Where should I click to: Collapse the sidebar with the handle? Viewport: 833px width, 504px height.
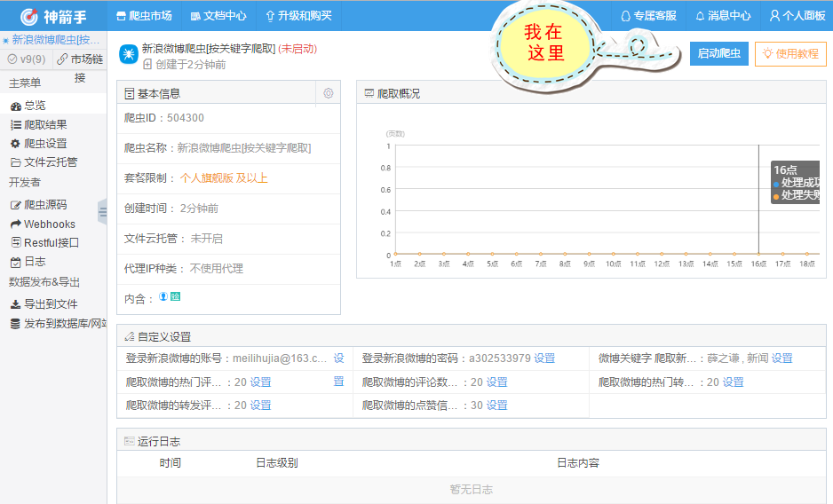coord(102,212)
